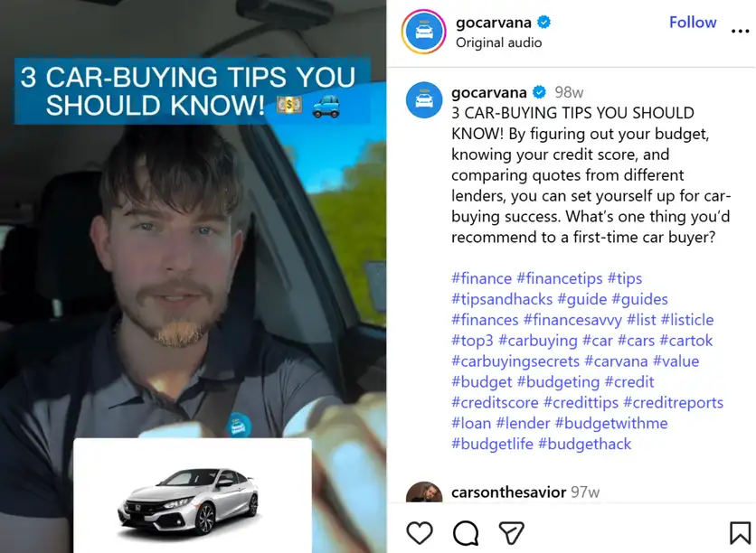This screenshot has height=553, width=756.
Task: Open the #budgethack hashtag
Action: click(x=584, y=445)
